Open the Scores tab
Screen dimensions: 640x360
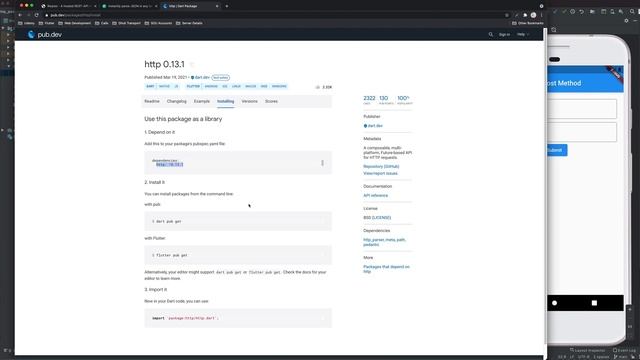[271, 101]
